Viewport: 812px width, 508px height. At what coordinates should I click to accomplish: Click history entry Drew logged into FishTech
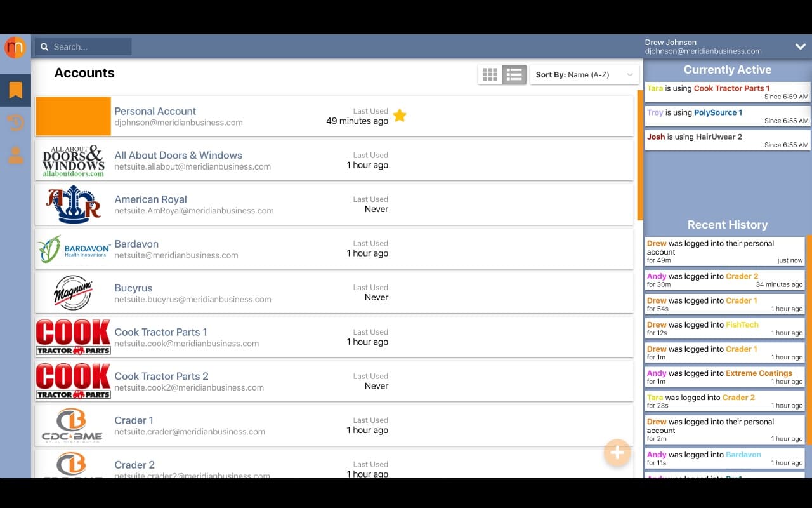click(724, 329)
